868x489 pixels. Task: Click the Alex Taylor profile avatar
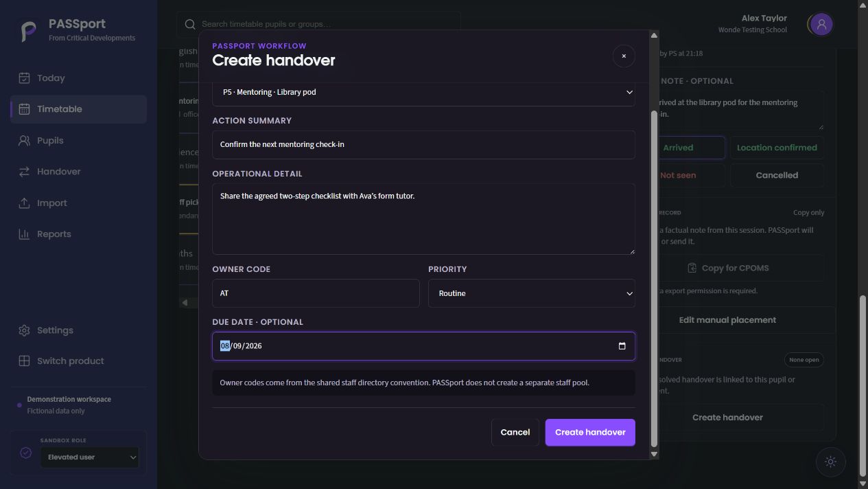point(821,25)
